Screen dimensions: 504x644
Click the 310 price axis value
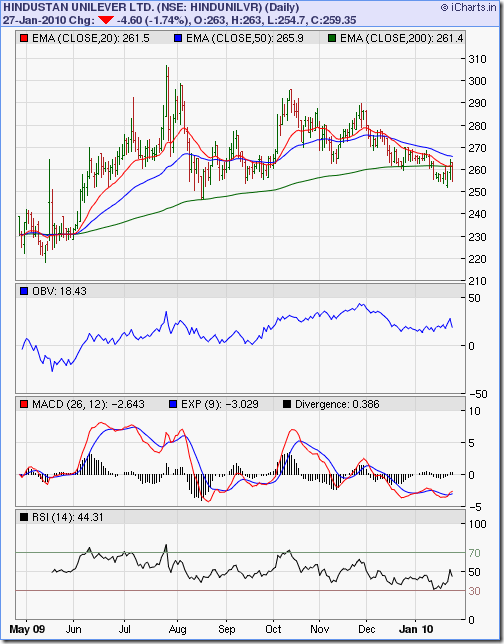pyautogui.click(x=477, y=59)
